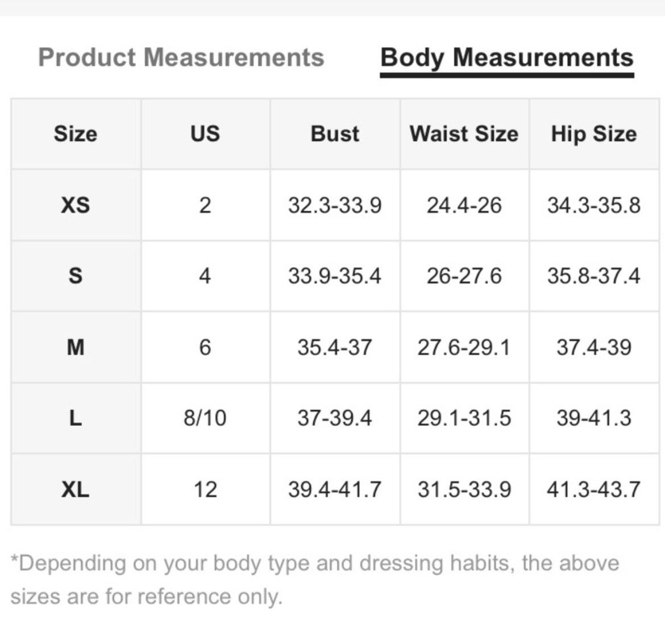Select the S size row label
This screenshot has width=665, height=644.
point(76,276)
